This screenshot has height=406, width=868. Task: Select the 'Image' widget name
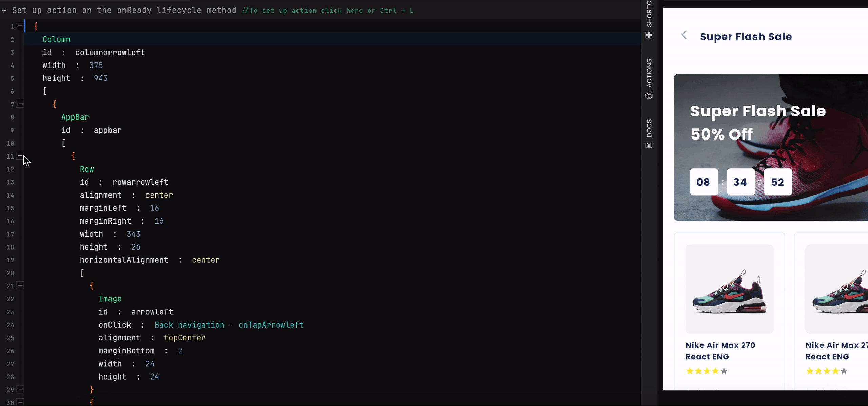tap(110, 299)
